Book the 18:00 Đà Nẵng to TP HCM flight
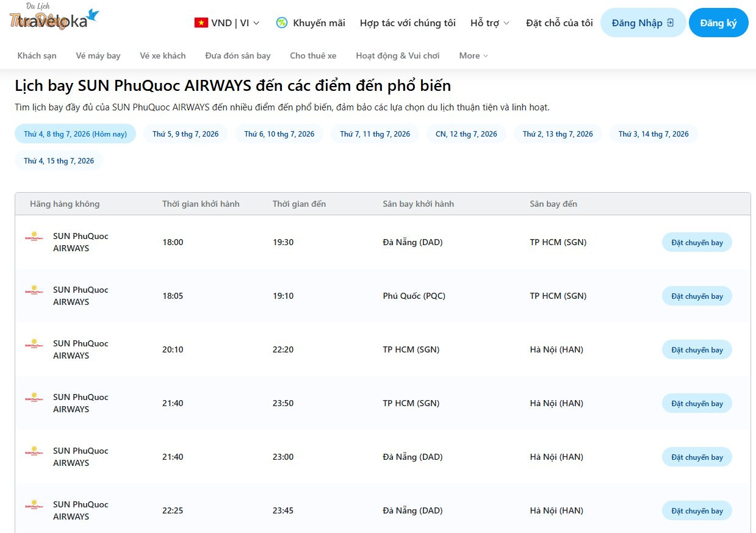The width and height of the screenshot is (756, 533). [x=697, y=242]
